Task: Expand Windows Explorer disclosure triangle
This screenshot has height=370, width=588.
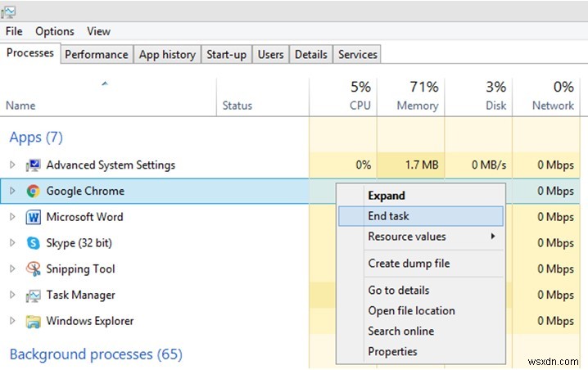Action: click(12, 322)
